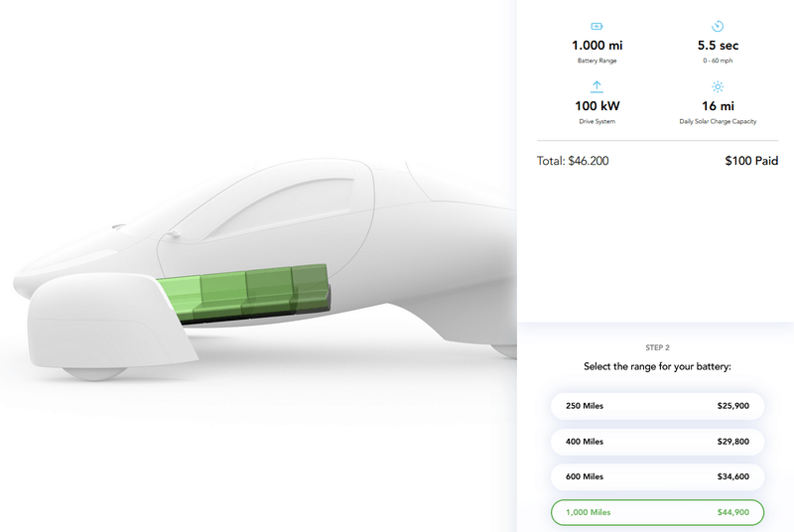Click the $29,800 price label

click(732, 442)
